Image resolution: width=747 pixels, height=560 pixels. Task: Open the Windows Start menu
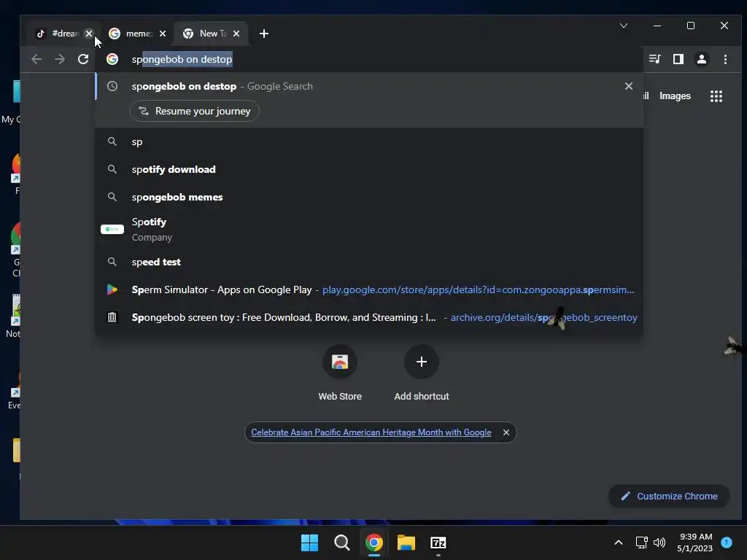click(x=309, y=542)
